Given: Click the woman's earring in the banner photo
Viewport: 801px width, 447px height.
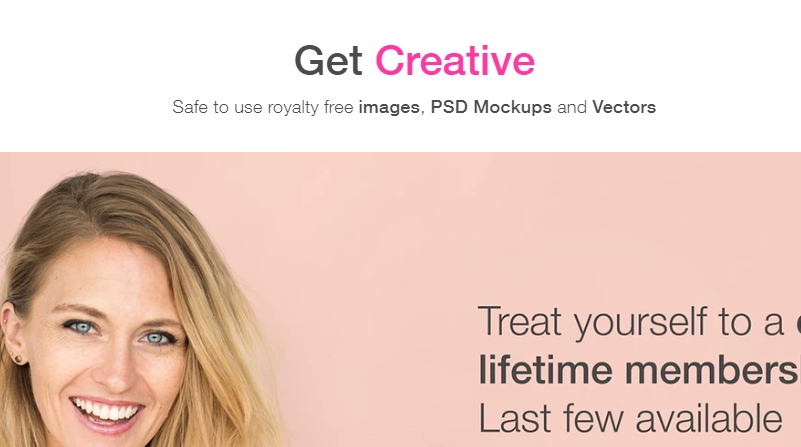Looking at the screenshot, I should (x=17, y=359).
